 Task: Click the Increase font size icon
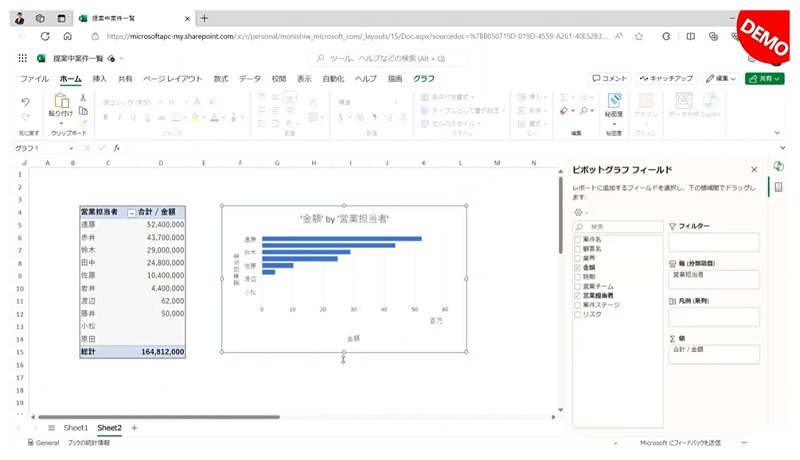pos(197,102)
